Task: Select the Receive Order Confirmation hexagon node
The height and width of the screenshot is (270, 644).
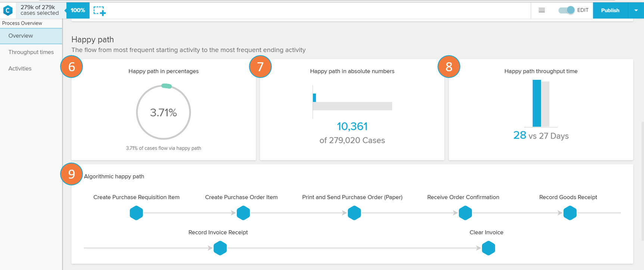Action: click(x=465, y=213)
